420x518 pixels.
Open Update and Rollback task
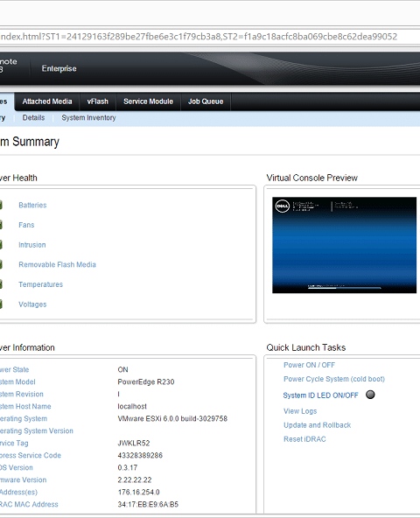(318, 425)
